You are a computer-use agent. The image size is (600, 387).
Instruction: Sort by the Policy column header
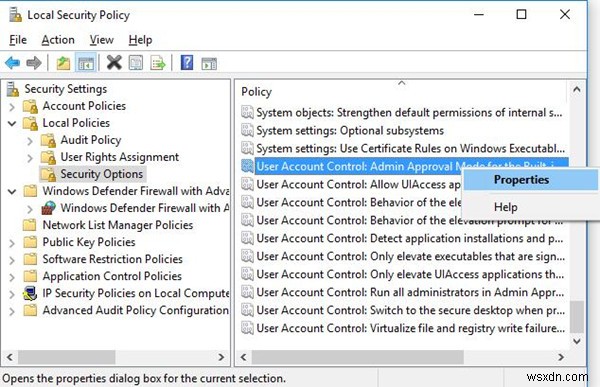pyautogui.click(x=401, y=92)
